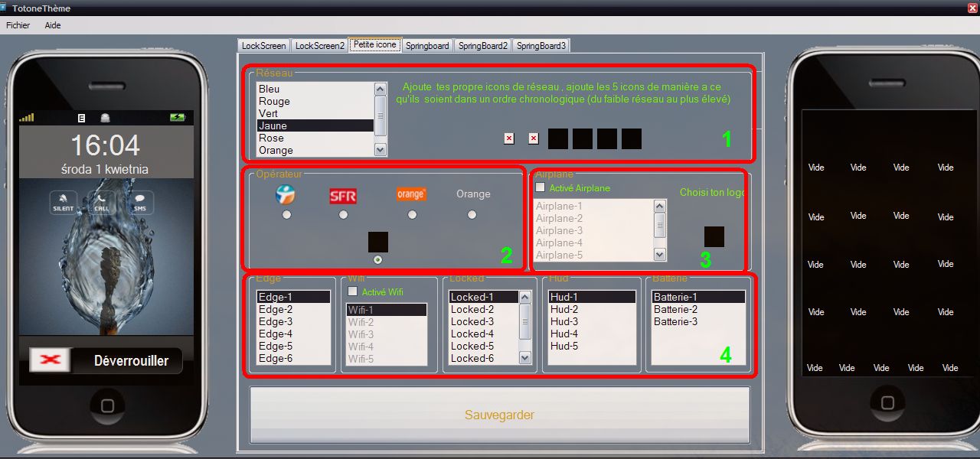The image size is (980, 459).
Task: Select the custom black logo radio button
Action: point(378,260)
